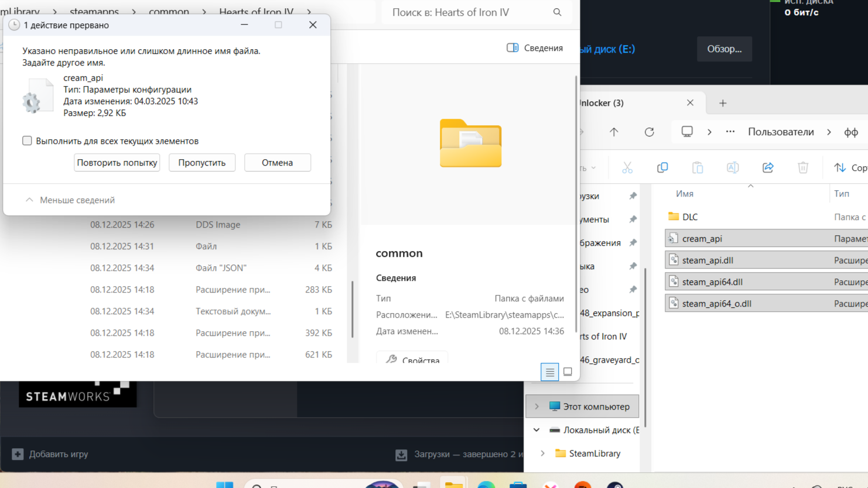The image size is (868, 488).
Task: Click the 'common' folder preview thumbnail
Action: point(471,143)
